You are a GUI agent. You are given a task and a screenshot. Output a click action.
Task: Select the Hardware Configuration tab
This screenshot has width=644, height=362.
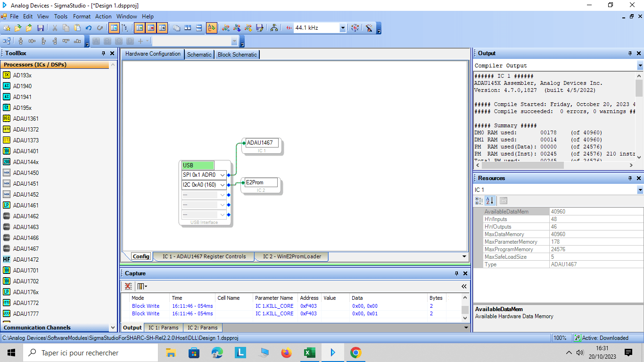coord(153,54)
